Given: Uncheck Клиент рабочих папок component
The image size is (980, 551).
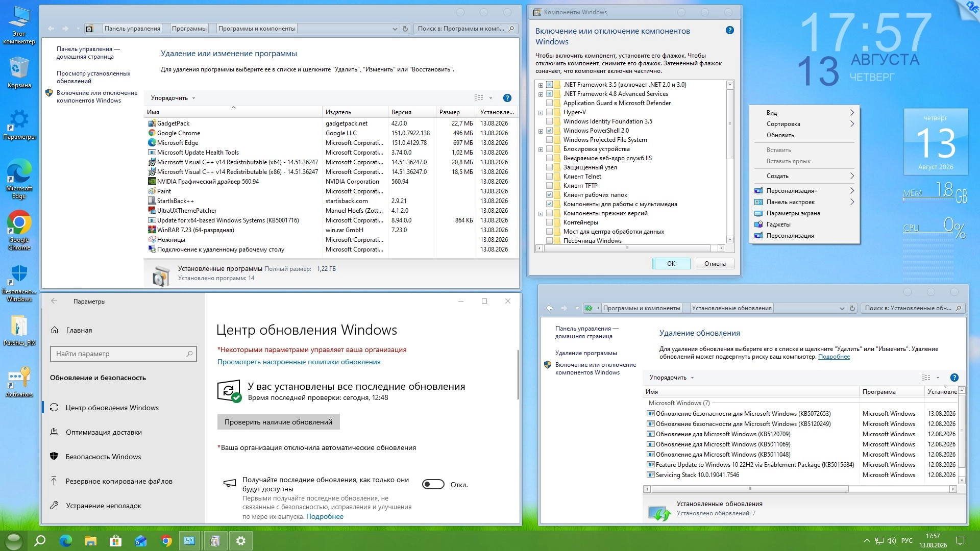Looking at the screenshot, I should pos(550,195).
